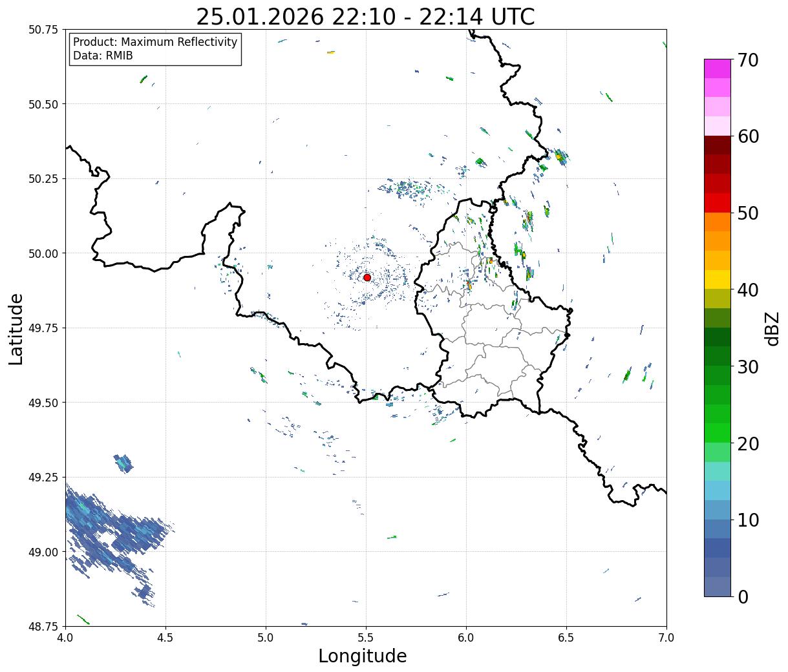This screenshot has height=672, width=788.
Task: Click the colorbar tick label 20
Action: click(x=747, y=443)
